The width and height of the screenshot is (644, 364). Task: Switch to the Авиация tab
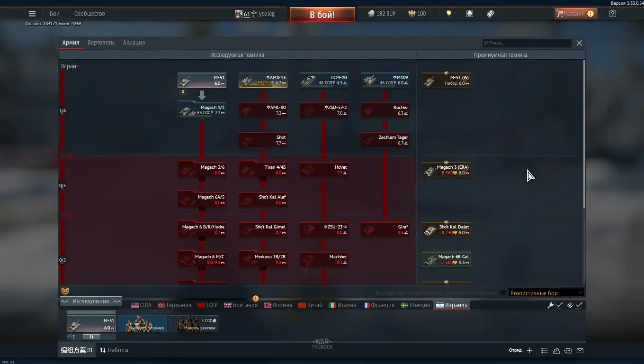coord(134,43)
